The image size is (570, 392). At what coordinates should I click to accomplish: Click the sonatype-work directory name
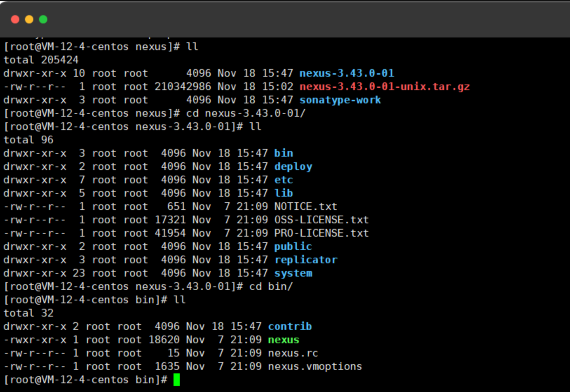340,100
